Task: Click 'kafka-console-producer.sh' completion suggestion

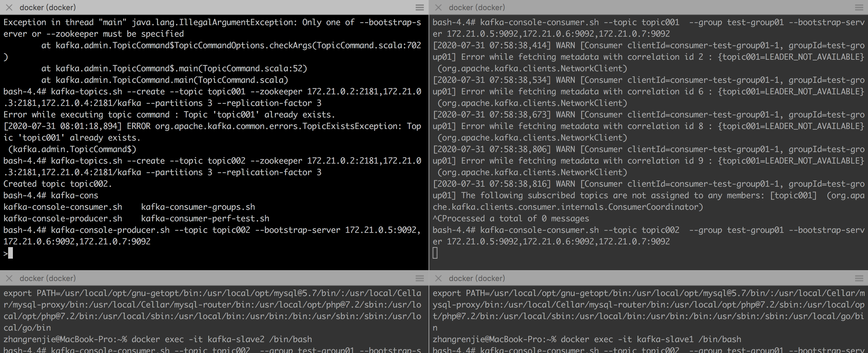Action: [x=63, y=219]
